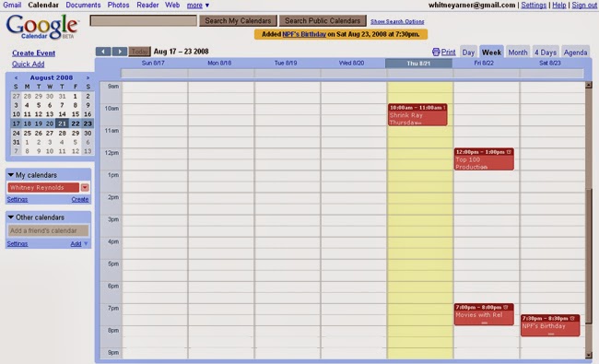This screenshot has height=364, width=599.
Task: Select day 21 in mini calendar
Action: tap(62, 123)
